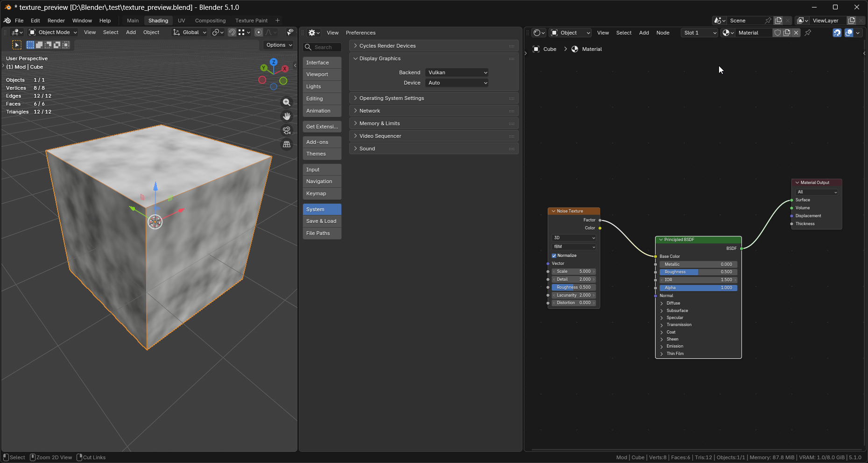Expand the Cycles Render Devices panel
Image resolution: width=868 pixels, height=463 pixels.
tap(434, 46)
